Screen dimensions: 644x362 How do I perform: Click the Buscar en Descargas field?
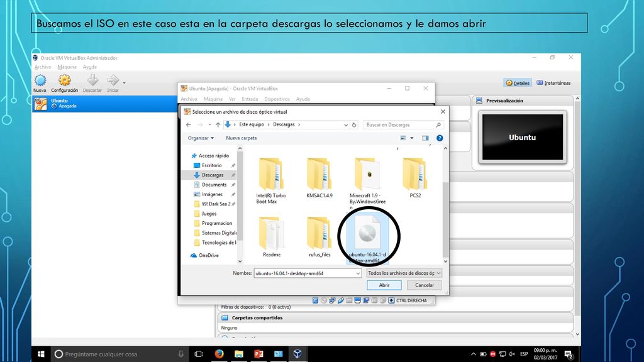402,125
